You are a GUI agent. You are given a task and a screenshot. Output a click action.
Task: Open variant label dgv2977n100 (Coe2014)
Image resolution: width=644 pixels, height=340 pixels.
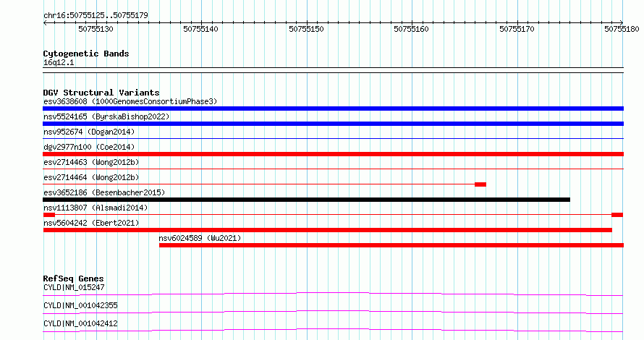click(89, 147)
